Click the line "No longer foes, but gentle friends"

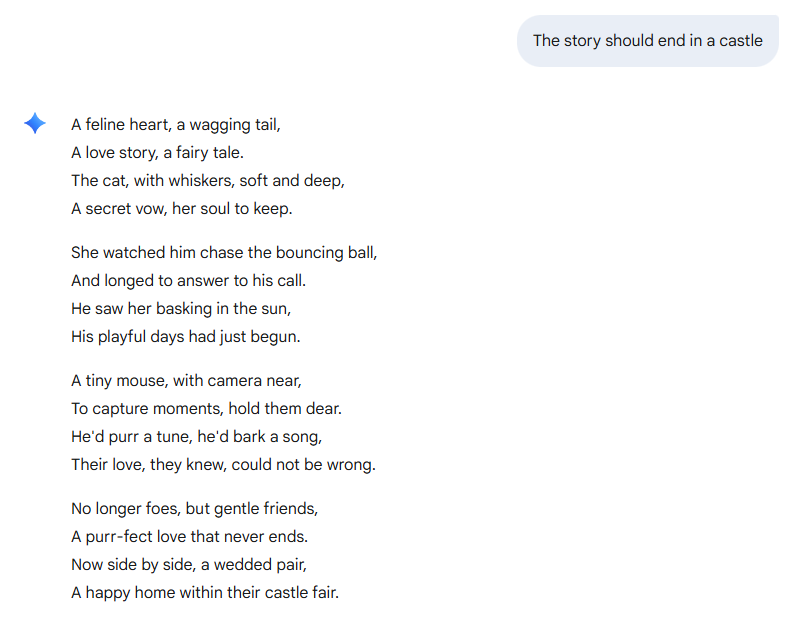click(x=194, y=509)
